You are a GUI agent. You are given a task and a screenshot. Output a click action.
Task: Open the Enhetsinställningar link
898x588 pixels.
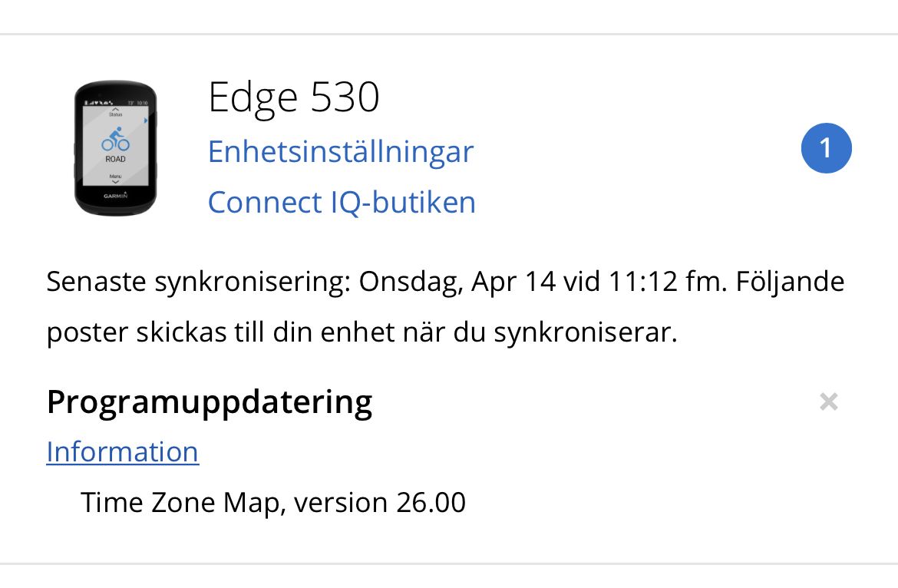[x=341, y=151]
